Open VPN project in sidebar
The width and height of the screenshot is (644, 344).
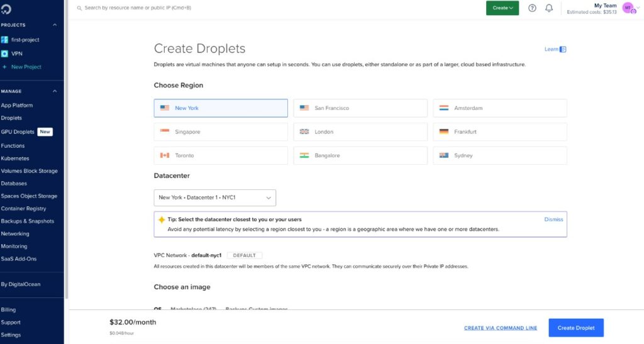[17, 54]
